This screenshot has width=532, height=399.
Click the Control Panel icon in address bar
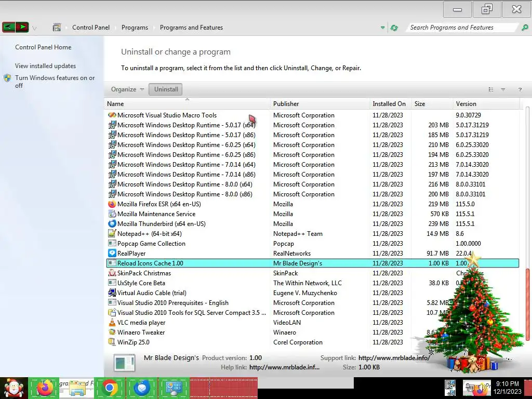coord(57,28)
